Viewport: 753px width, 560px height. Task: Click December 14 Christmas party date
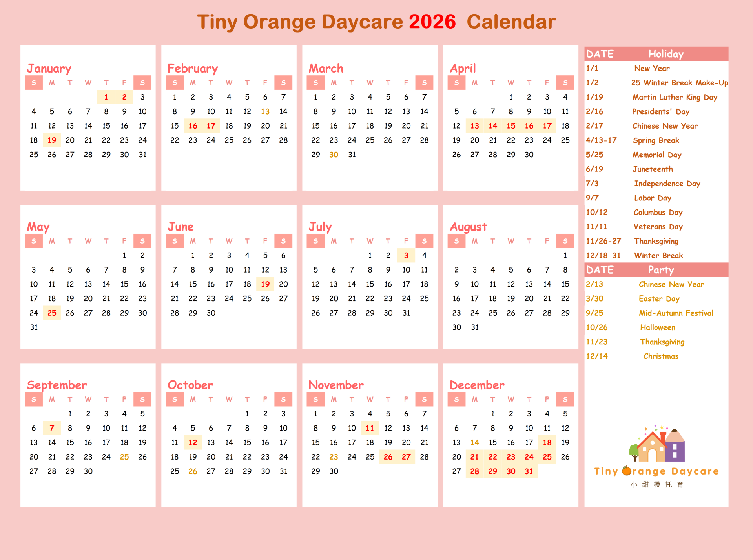474,443
